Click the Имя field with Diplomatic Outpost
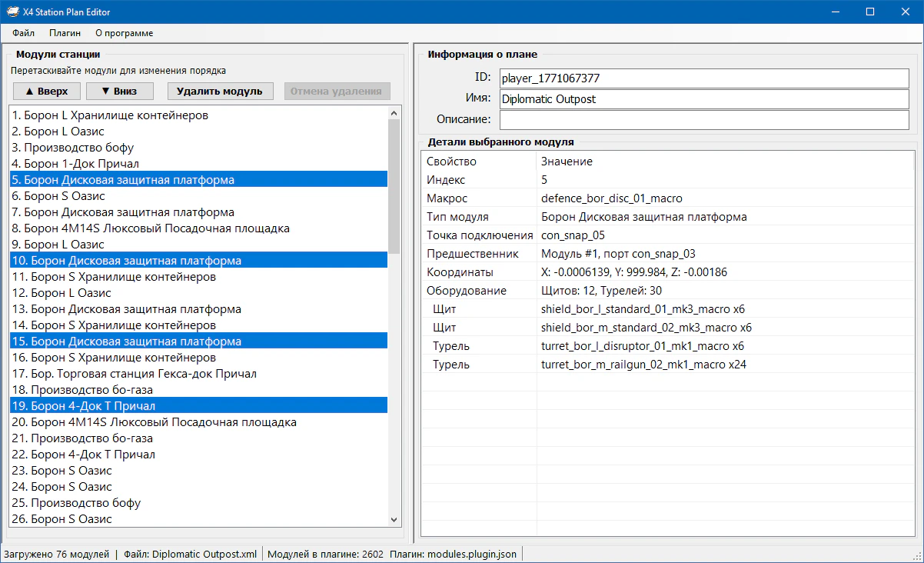The image size is (924, 563). coord(703,99)
